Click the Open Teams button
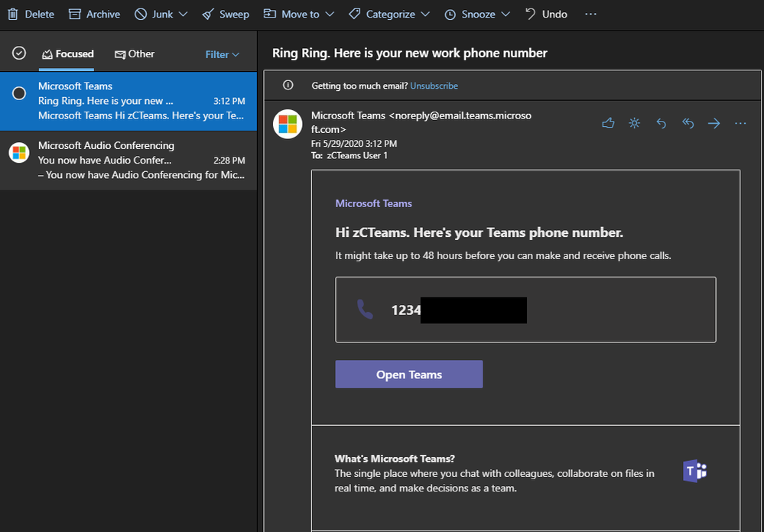Screen dimensions: 764x532 tap(408, 375)
